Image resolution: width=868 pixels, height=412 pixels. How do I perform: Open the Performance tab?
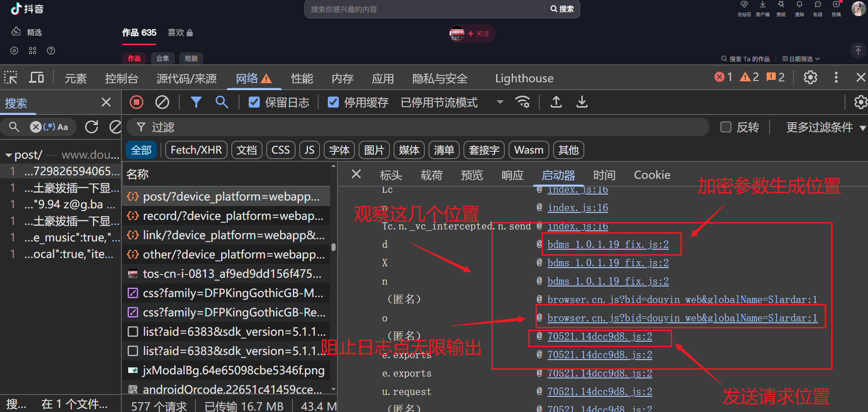(302, 79)
